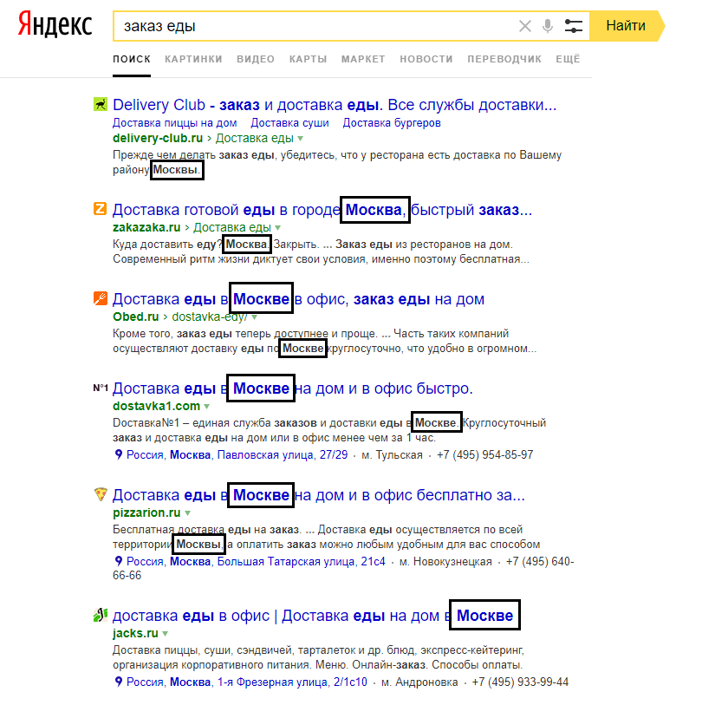Click map pin icon before Павловская улица address
The width and height of the screenshot is (728, 705).
(119, 454)
